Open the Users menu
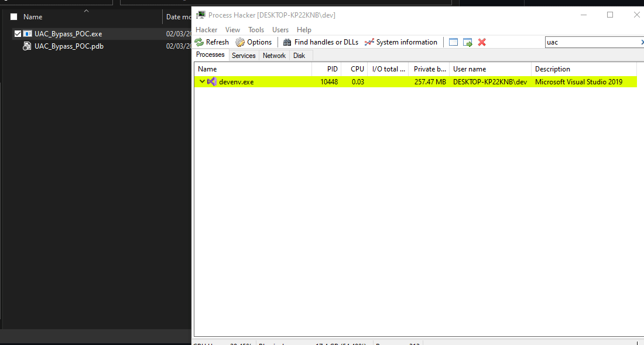The height and width of the screenshot is (345, 644). [x=280, y=29]
